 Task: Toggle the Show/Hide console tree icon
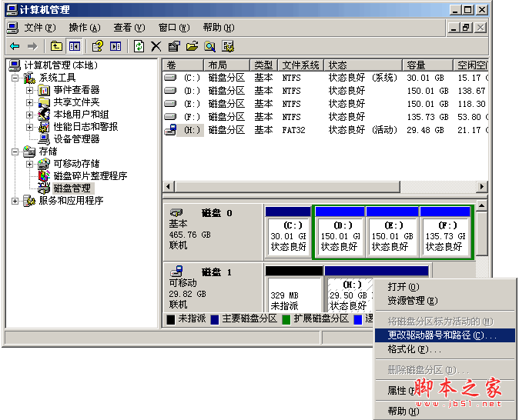pyautogui.click(x=74, y=46)
